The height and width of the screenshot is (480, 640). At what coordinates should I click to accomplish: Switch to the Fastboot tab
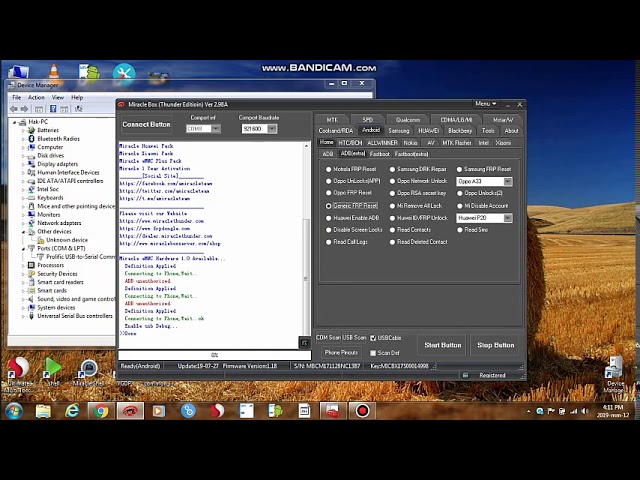click(380, 154)
